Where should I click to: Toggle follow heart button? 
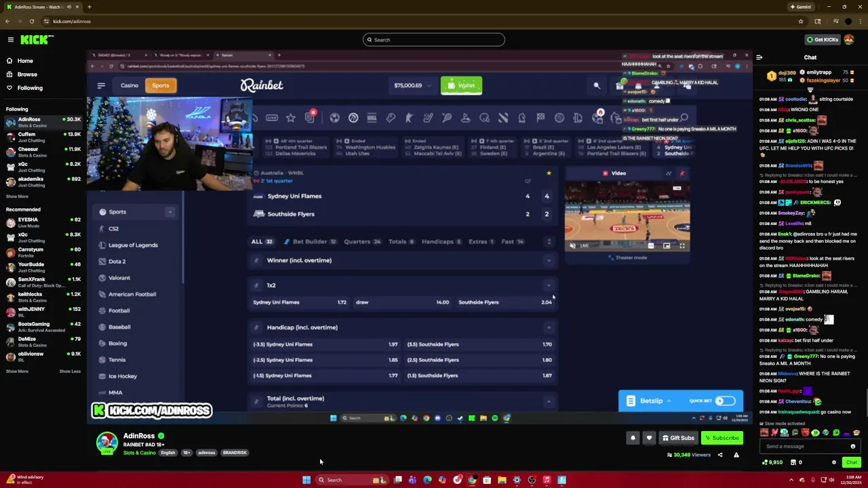pos(649,439)
